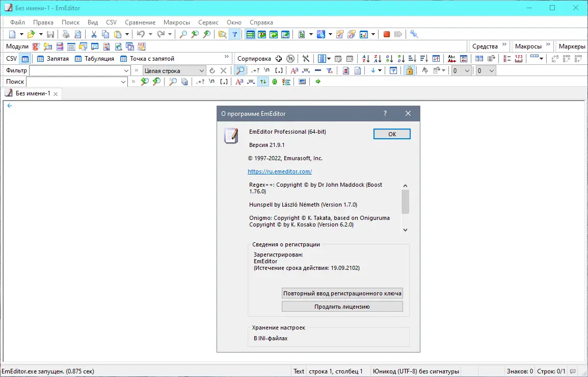Toggle match case 'Aa' in Поиск bar

pos(239,82)
